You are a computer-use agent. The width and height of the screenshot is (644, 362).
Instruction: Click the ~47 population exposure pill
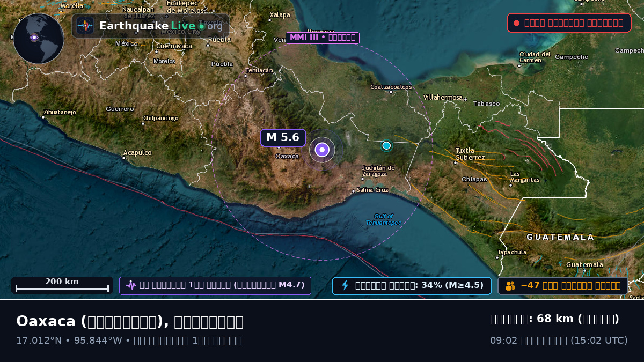point(563,285)
